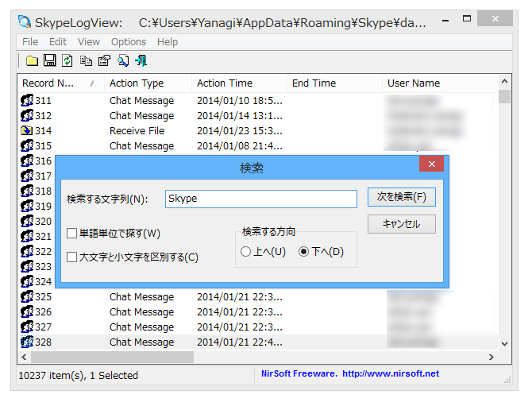Select the chat icon of record 316
Viewport: 532px width, 406px height.
click(x=27, y=160)
